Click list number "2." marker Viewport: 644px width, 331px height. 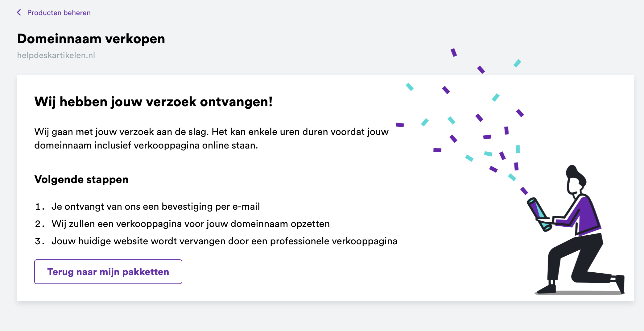pyautogui.click(x=40, y=224)
